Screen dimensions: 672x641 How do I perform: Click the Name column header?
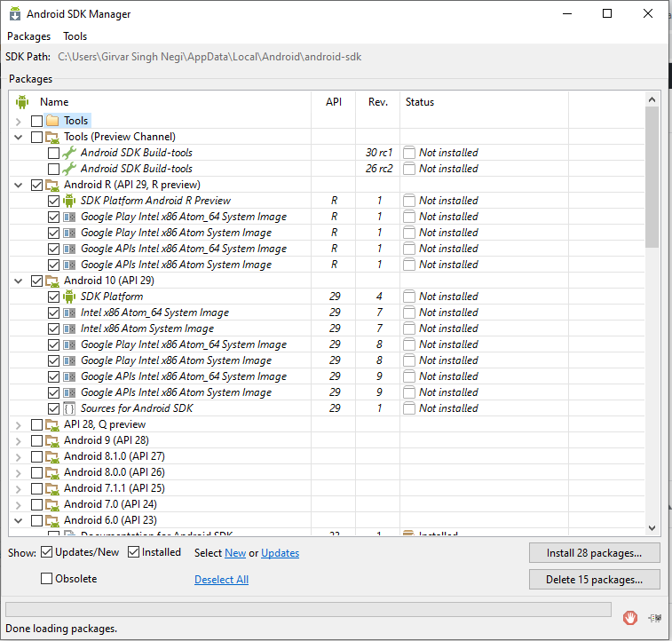click(54, 102)
